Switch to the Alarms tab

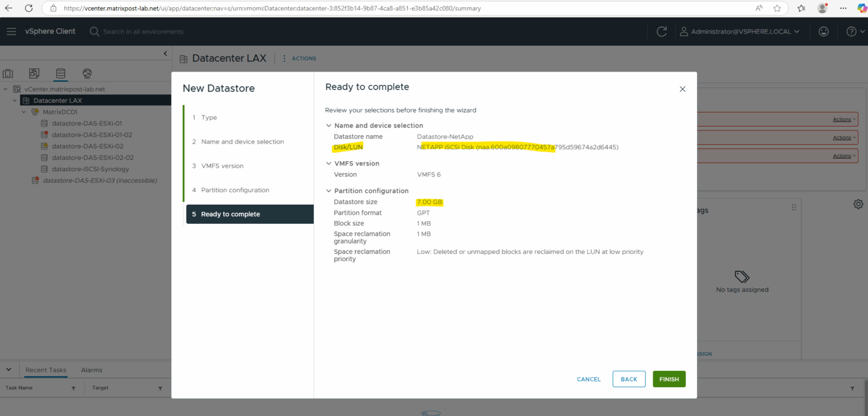[91, 370]
